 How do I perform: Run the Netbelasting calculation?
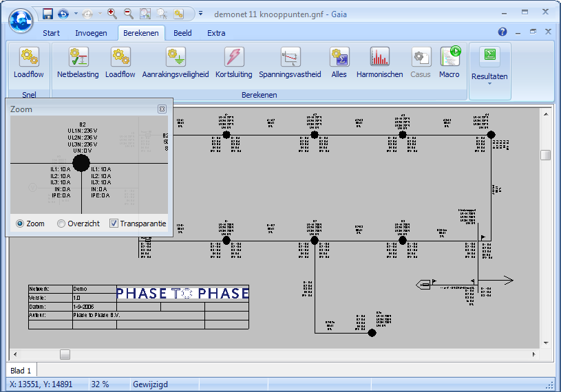tap(78, 62)
